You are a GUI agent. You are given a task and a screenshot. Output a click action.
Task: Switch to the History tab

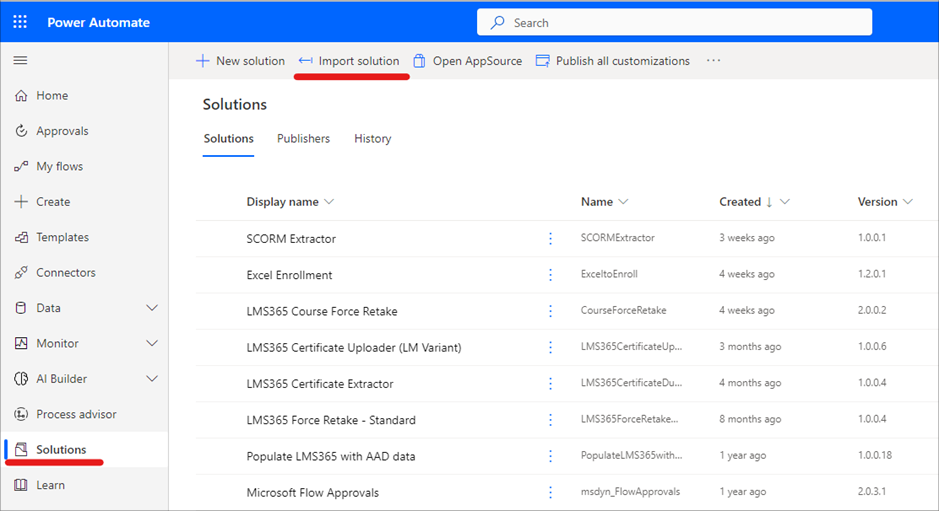tap(372, 139)
